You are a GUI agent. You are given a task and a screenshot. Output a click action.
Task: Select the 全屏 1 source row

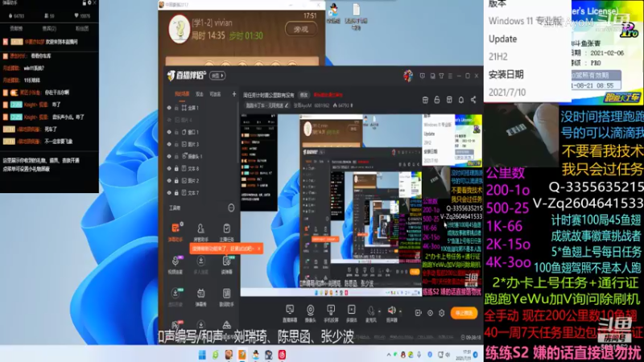(x=201, y=108)
